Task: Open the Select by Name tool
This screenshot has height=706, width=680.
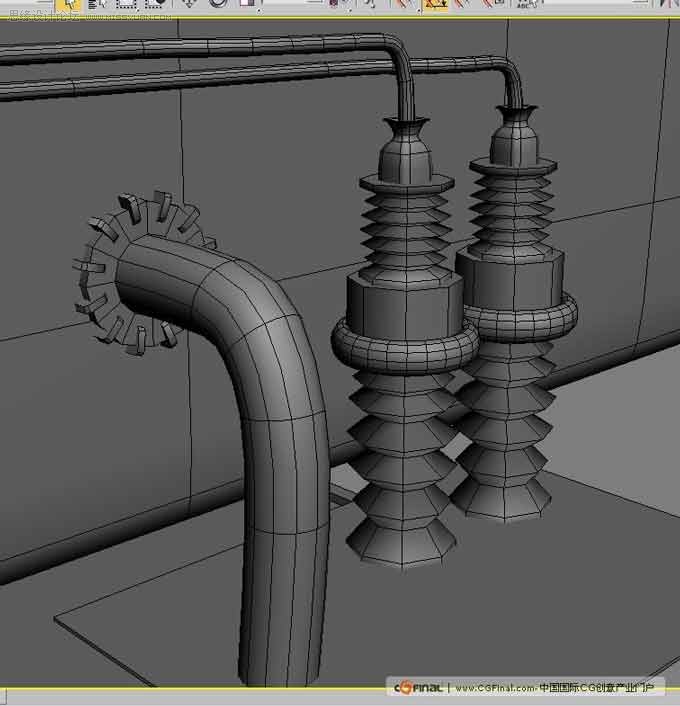Action: (x=97, y=4)
